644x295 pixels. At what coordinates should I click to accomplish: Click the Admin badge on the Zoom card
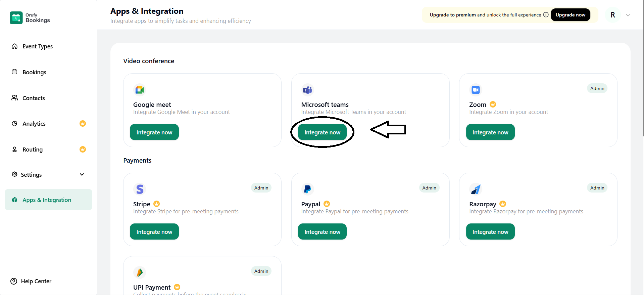click(x=597, y=88)
